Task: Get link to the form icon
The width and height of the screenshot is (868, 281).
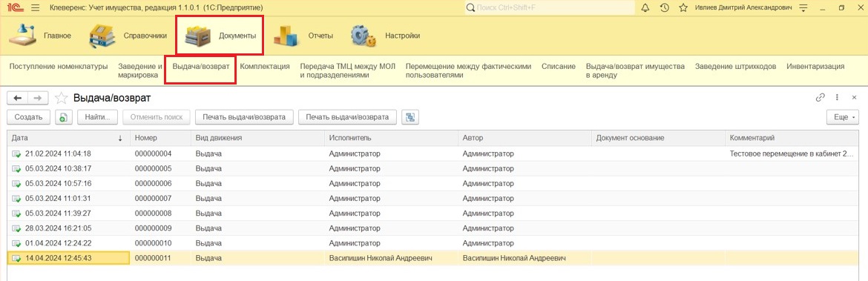Action: (x=821, y=97)
